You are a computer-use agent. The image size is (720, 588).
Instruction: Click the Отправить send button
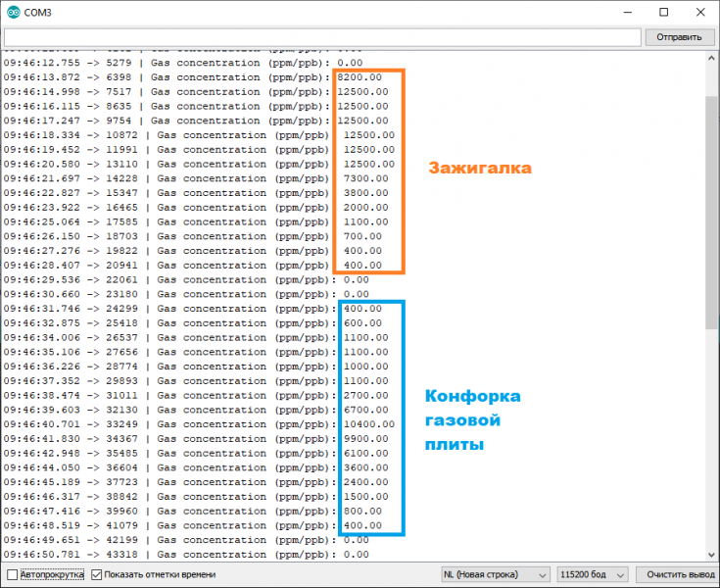coord(678,37)
